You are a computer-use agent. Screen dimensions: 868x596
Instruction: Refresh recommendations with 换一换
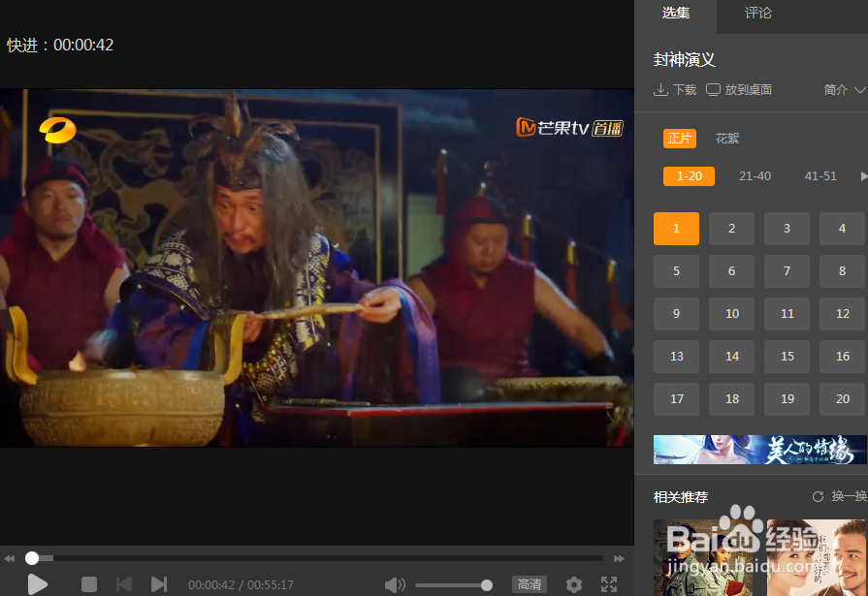tap(840, 496)
